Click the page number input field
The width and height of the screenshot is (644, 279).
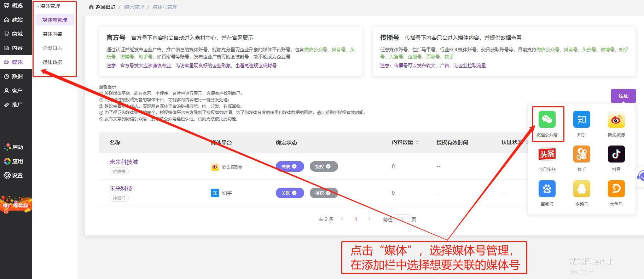(402, 220)
